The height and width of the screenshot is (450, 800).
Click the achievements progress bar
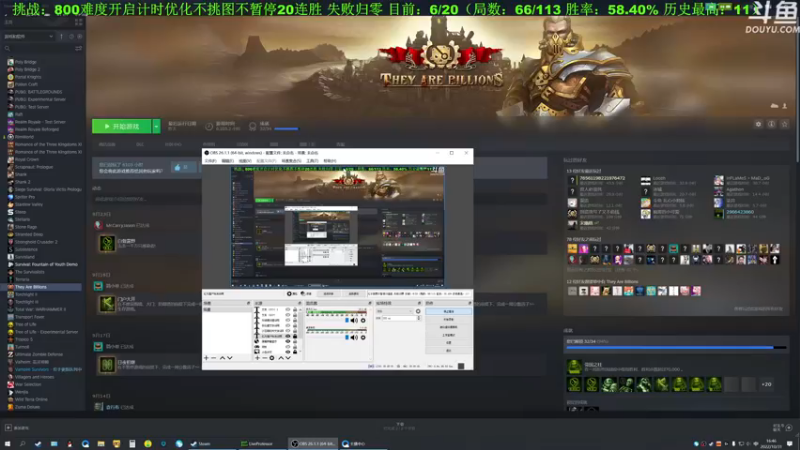point(676,347)
